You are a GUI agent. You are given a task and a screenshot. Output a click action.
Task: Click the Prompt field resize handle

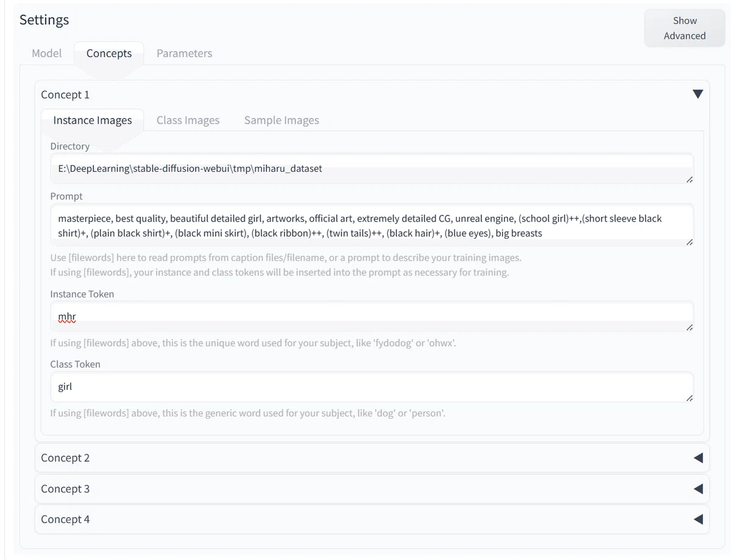[689, 242]
